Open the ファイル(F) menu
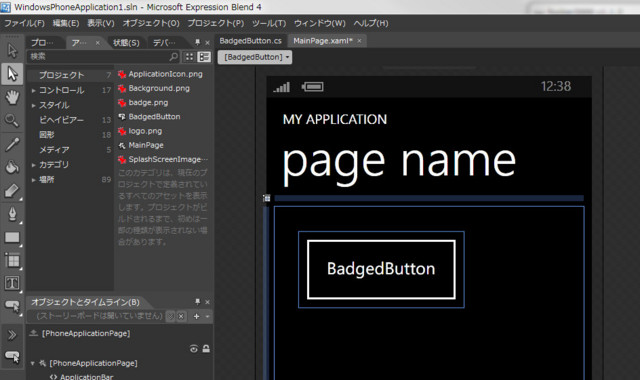 (x=24, y=23)
